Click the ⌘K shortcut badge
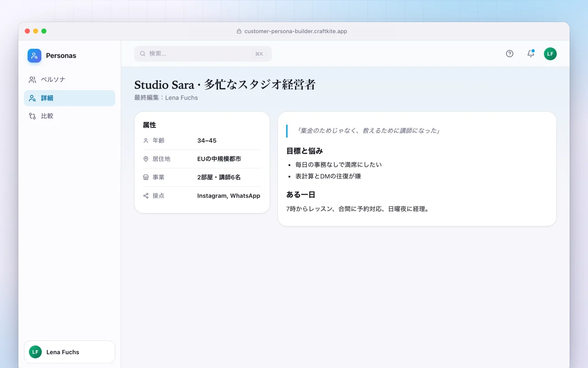The width and height of the screenshot is (588, 368). pos(259,54)
